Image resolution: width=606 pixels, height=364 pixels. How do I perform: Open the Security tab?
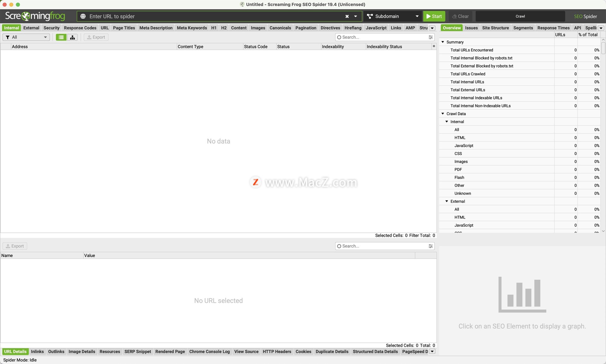[x=51, y=28]
